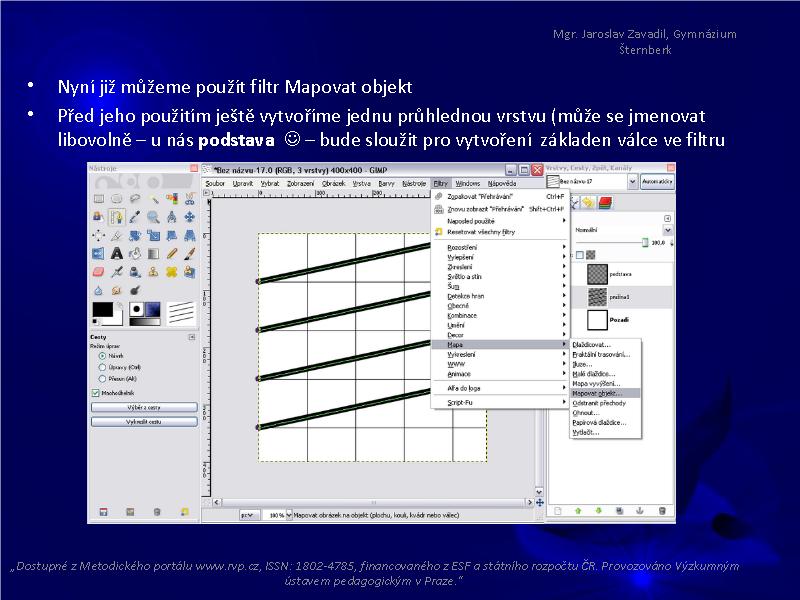Click Dlaždicovat... menu entry

(605, 345)
